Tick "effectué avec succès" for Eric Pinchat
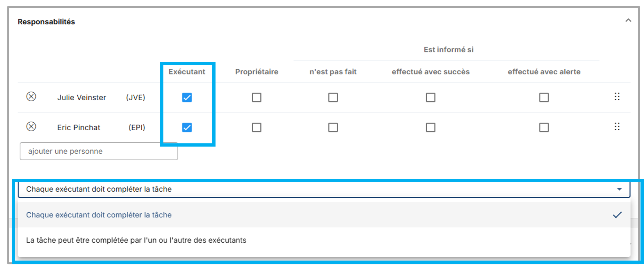Viewport: 644px width, 266px height. coord(430,127)
